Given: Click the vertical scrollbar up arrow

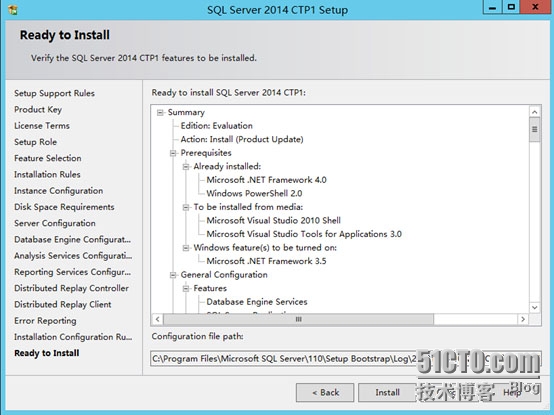Looking at the screenshot, I should (535, 112).
